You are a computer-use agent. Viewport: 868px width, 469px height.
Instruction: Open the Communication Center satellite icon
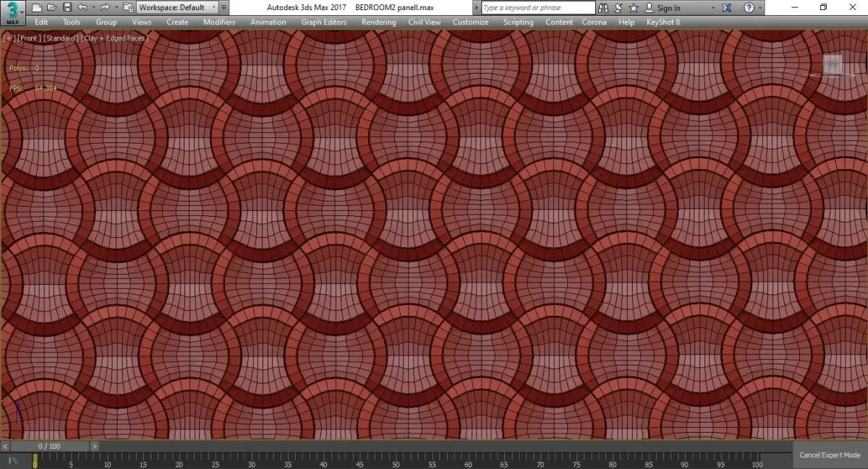[x=619, y=7]
